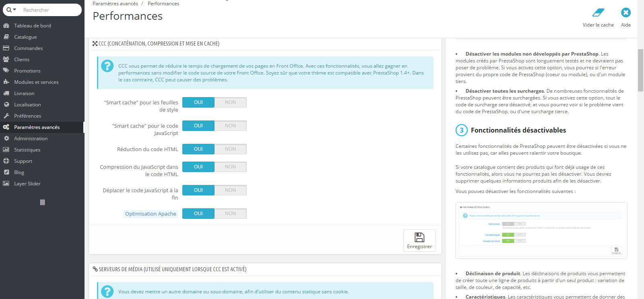Viewport: 644px width, 299px height.
Task: Set Optimisation Apache to OUI
Action: click(198, 214)
